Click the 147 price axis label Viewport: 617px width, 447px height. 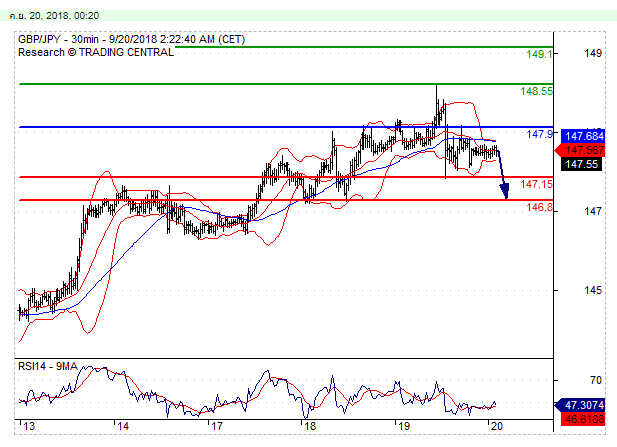click(x=593, y=211)
